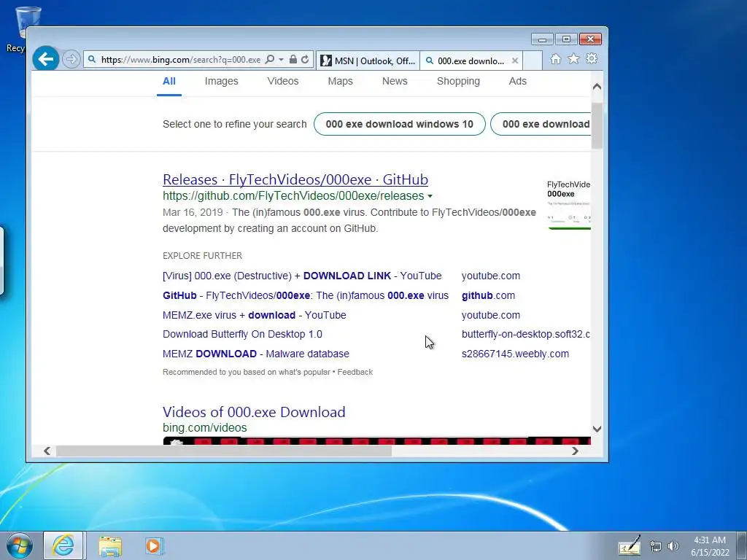Open 'MEMZ DOWNLOAD - Malware database' link

click(256, 354)
